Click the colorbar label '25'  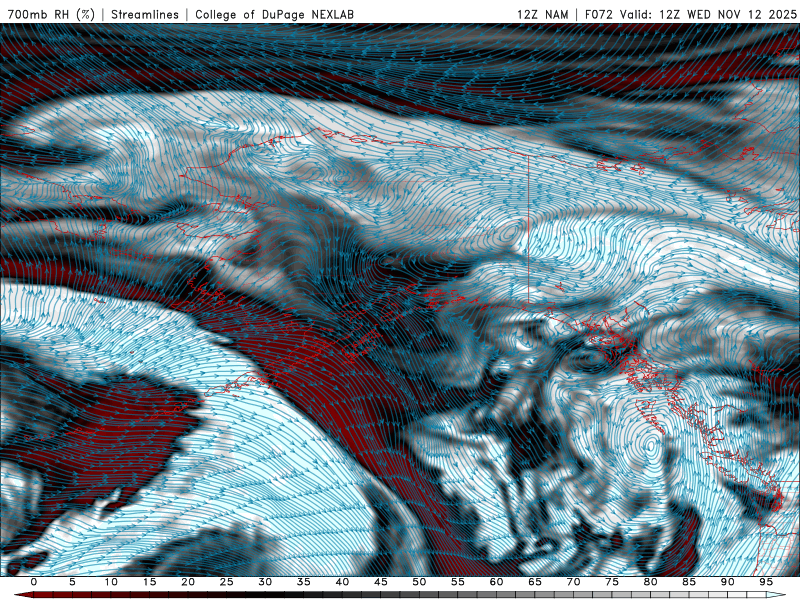click(227, 582)
